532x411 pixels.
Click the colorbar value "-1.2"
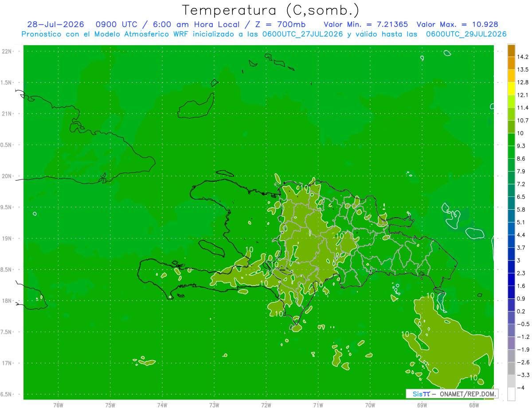click(524, 337)
